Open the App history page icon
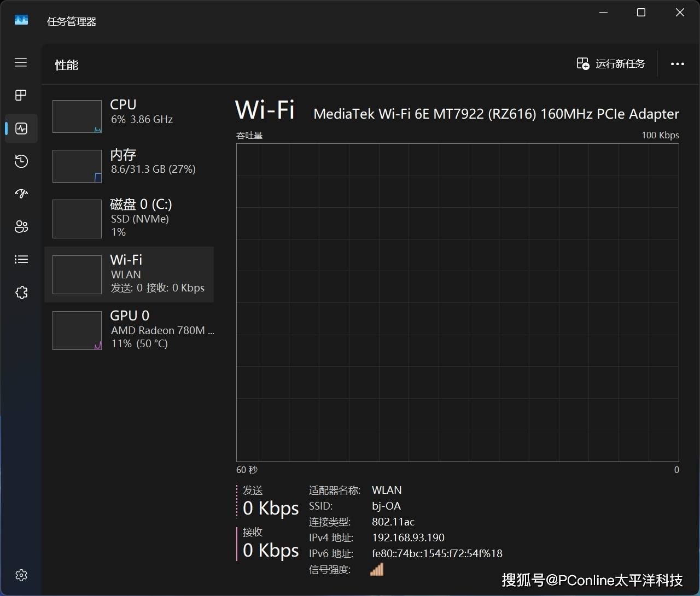Screen dimensions: 700x596 click(21, 161)
